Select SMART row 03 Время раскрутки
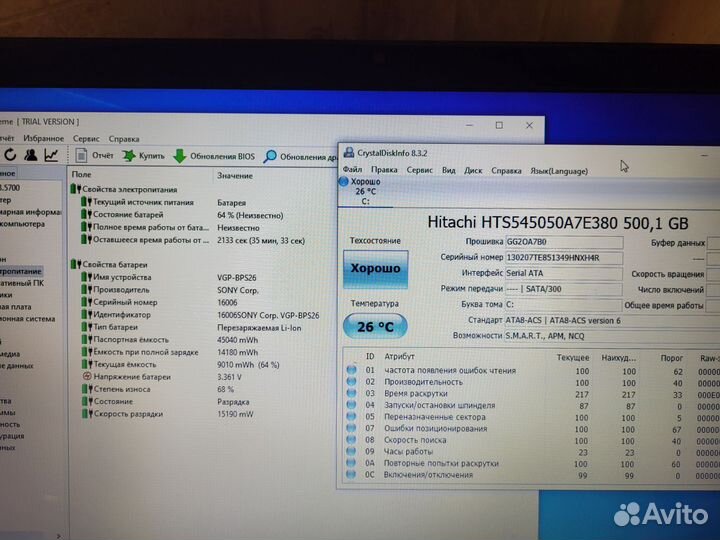Screen dimensions: 720x540 point(533,394)
